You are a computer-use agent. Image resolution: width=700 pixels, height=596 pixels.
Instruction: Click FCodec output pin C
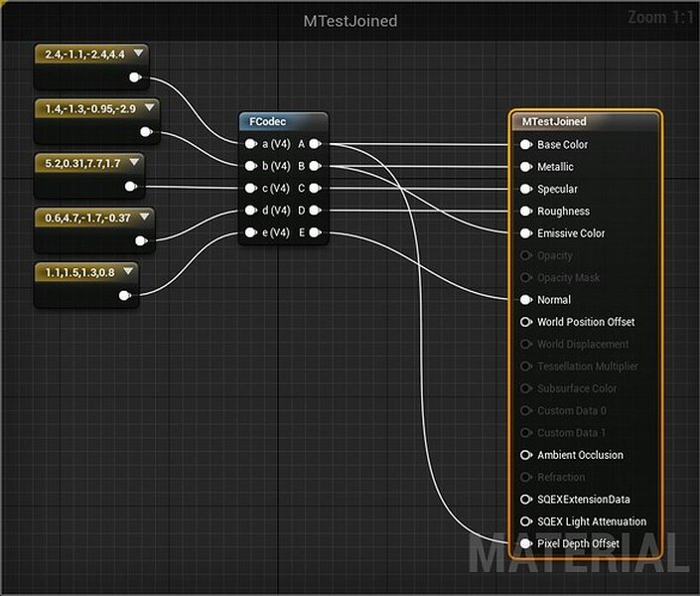(x=315, y=188)
